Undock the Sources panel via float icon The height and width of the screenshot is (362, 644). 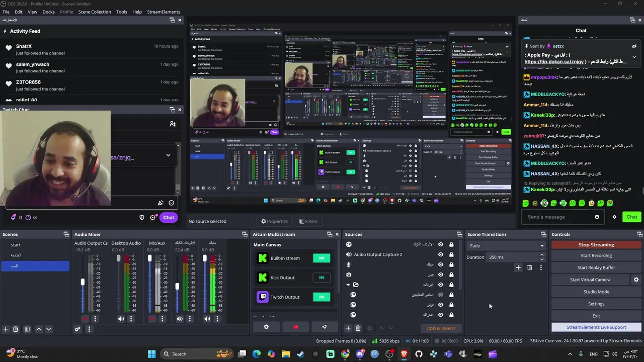(x=459, y=234)
